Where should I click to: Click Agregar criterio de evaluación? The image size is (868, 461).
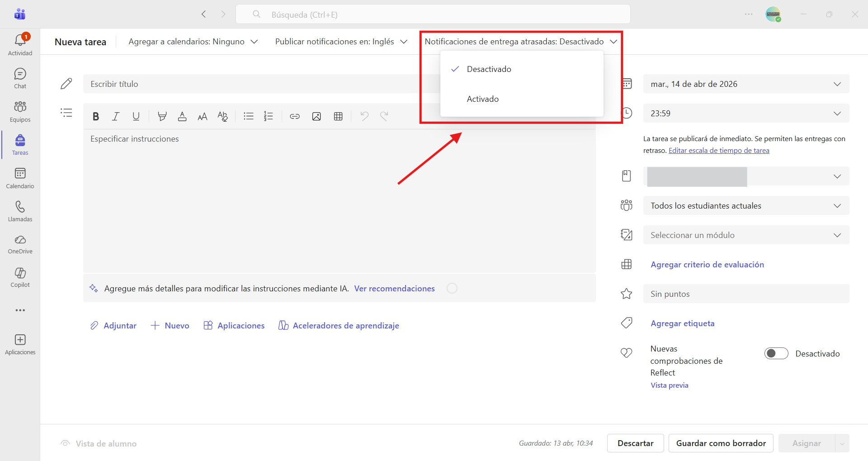(707, 265)
